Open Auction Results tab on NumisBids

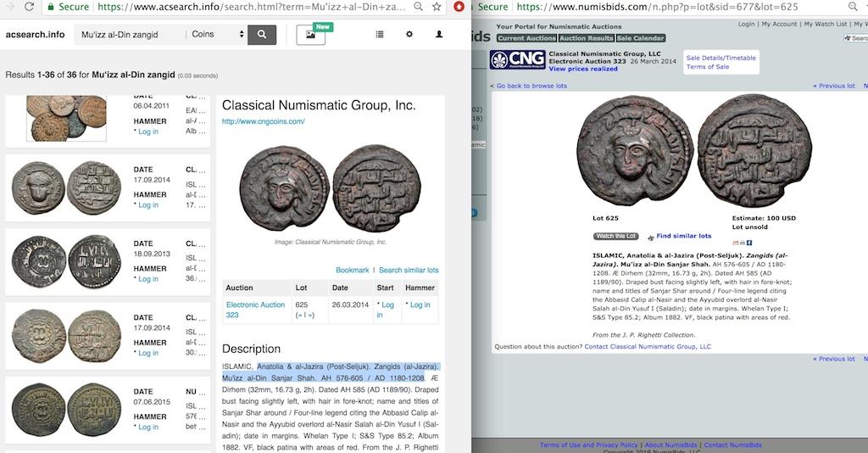(587, 38)
